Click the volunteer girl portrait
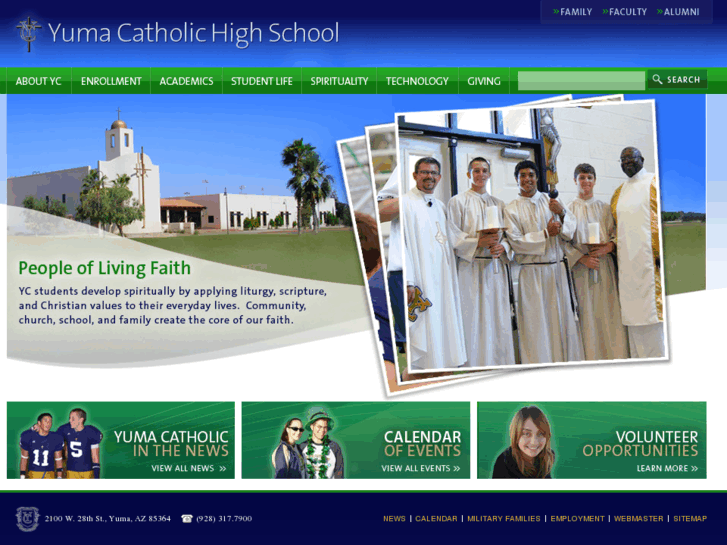This screenshot has width=727, height=545. (524, 442)
